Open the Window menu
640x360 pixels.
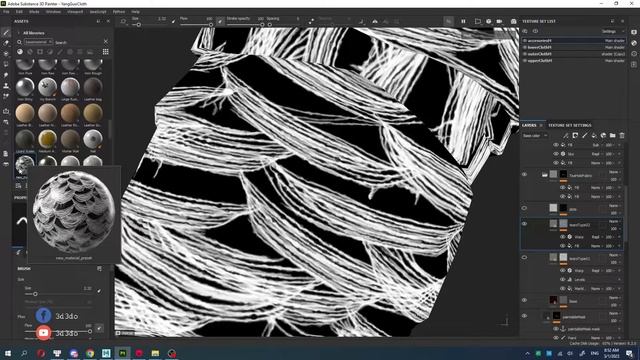tap(53, 12)
